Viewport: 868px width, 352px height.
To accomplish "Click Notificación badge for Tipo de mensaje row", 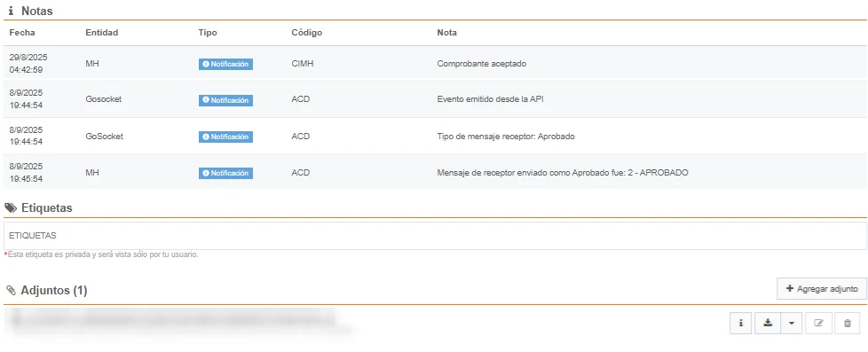I will pyautogui.click(x=225, y=137).
